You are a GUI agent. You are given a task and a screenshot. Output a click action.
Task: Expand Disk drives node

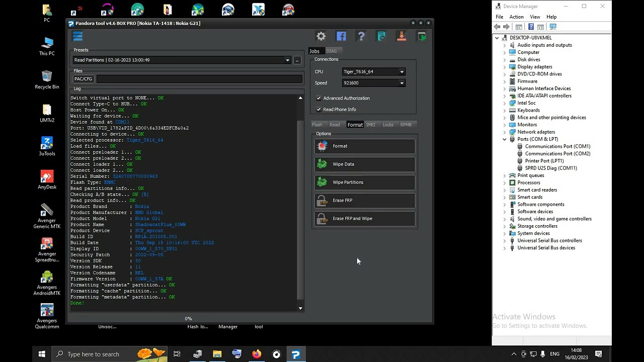[x=505, y=59]
